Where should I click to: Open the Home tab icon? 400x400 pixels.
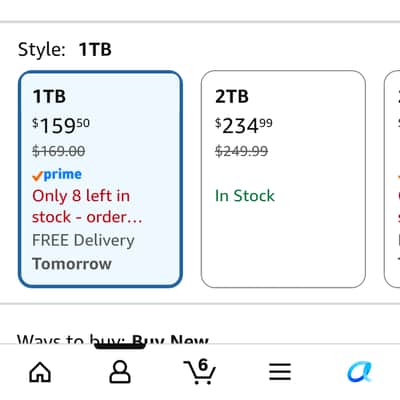click(40, 372)
